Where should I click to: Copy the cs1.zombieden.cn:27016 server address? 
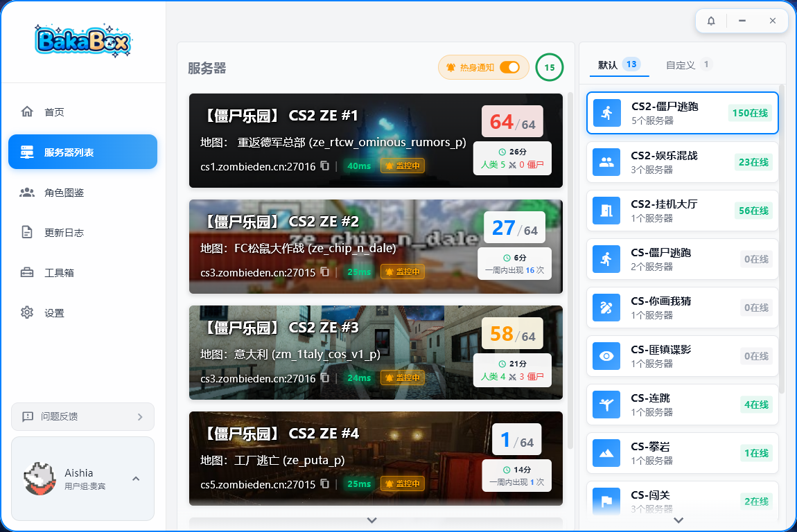pyautogui.click(x=325, y=166)
